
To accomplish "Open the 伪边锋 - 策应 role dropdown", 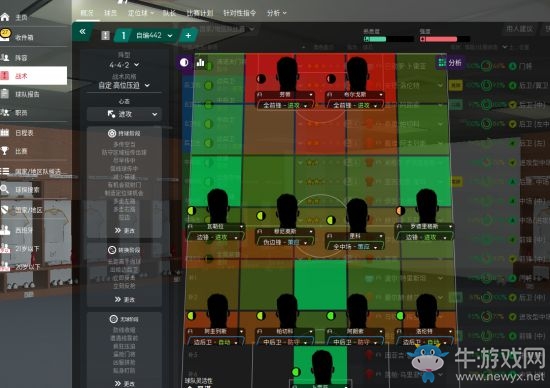I will tap(285, 242).
